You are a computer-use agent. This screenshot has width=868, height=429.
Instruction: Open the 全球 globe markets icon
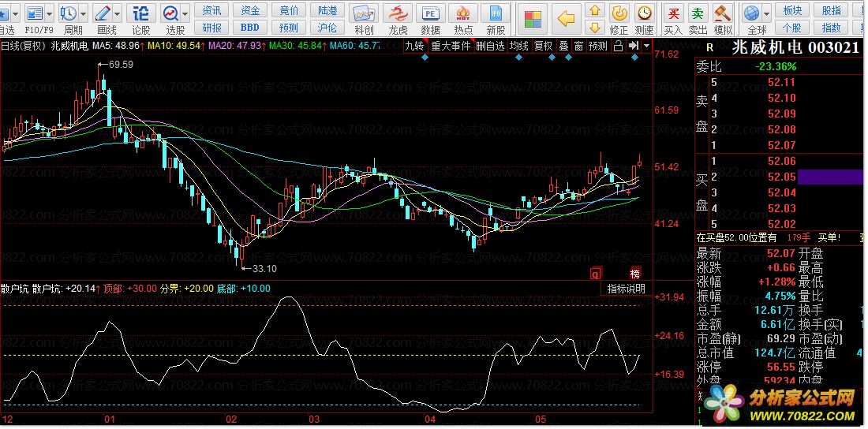[x=752, y=13]
